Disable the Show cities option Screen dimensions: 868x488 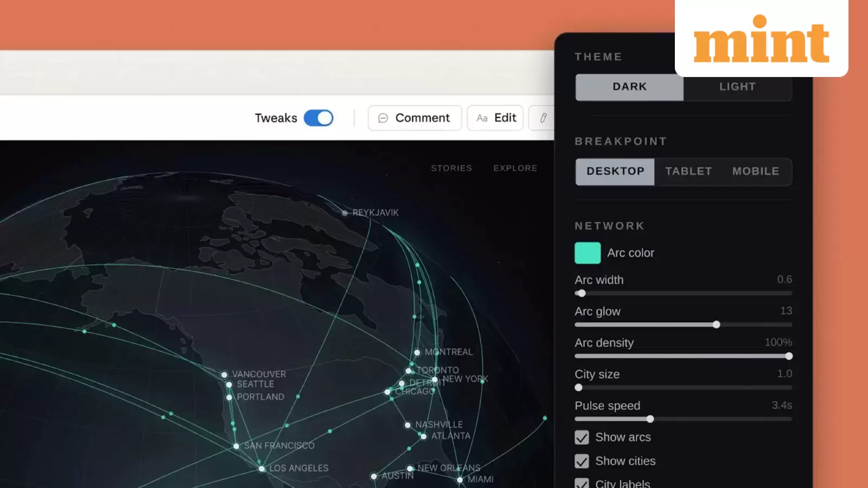pos(582,461)
